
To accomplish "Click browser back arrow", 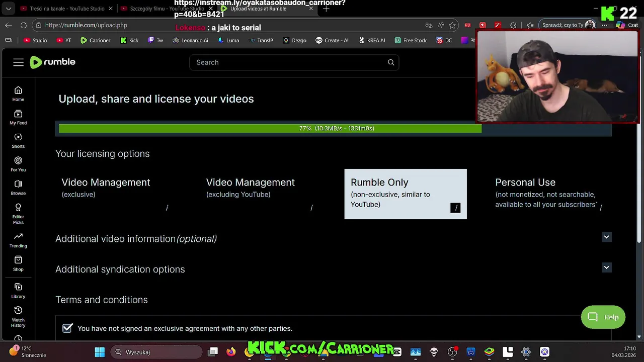I will 9,25.
